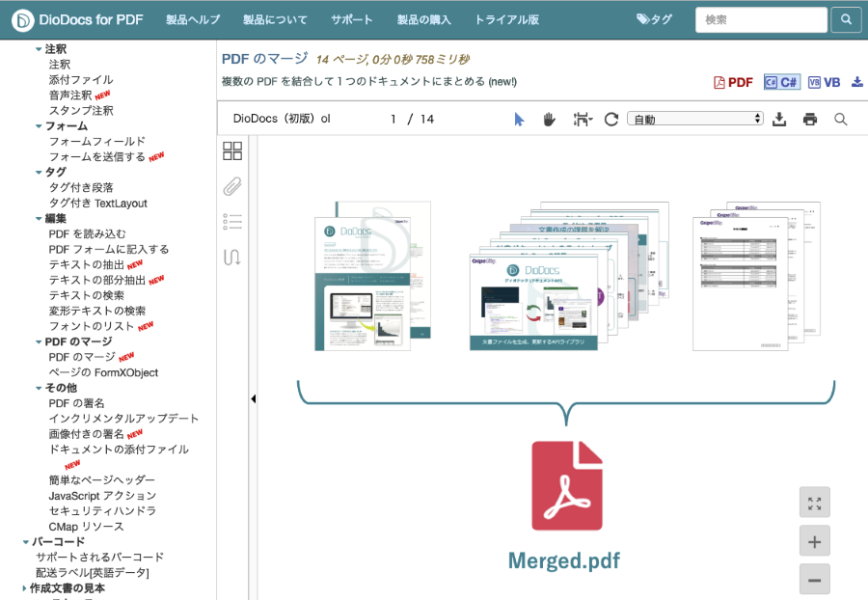Open フォントのリスト sample

[92, 327]
